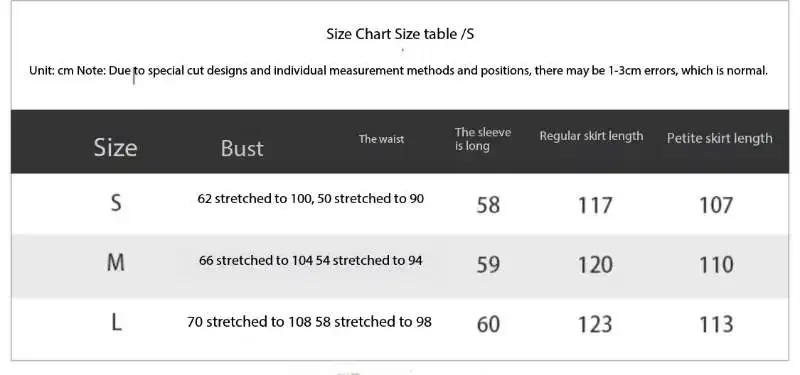Click sleeve length value 59
The width and height of the screenshot is (800, 375).
click(488, 265)
